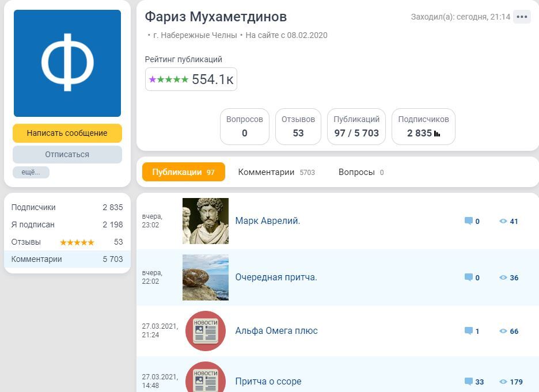Expand the 'ещё...' options under profile

click(31, 172)
